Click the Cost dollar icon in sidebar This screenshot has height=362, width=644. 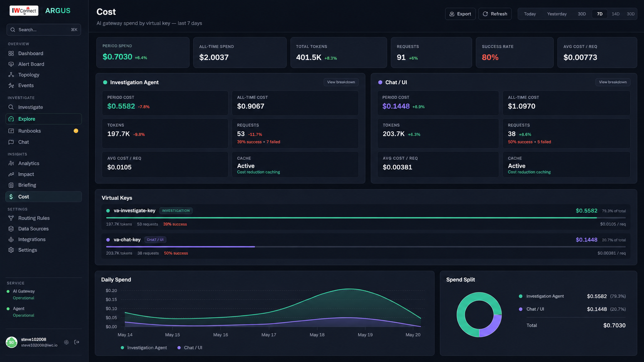[x=11, y=197]
